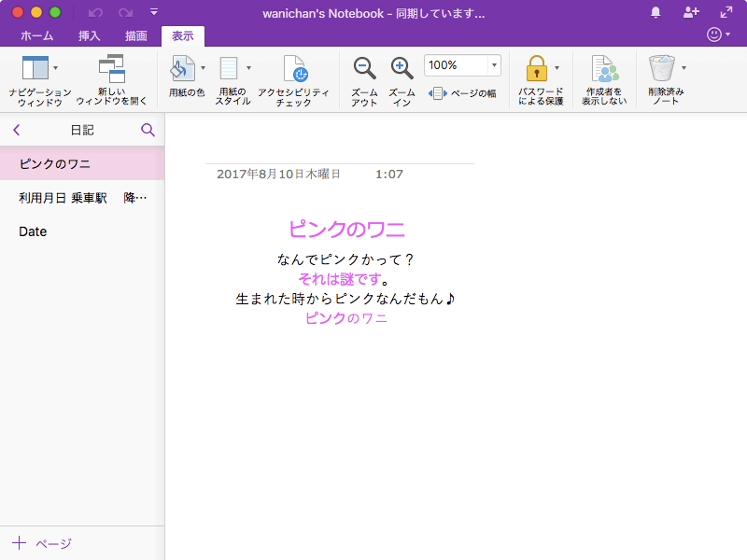Viewport: 747px width, 560px height.
Task: Open a new window with 新しいウィンドウを開く
Action: [111, 69]
